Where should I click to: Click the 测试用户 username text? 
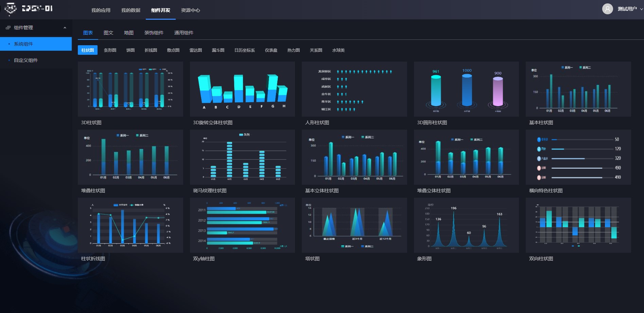[x=627, y=9]
